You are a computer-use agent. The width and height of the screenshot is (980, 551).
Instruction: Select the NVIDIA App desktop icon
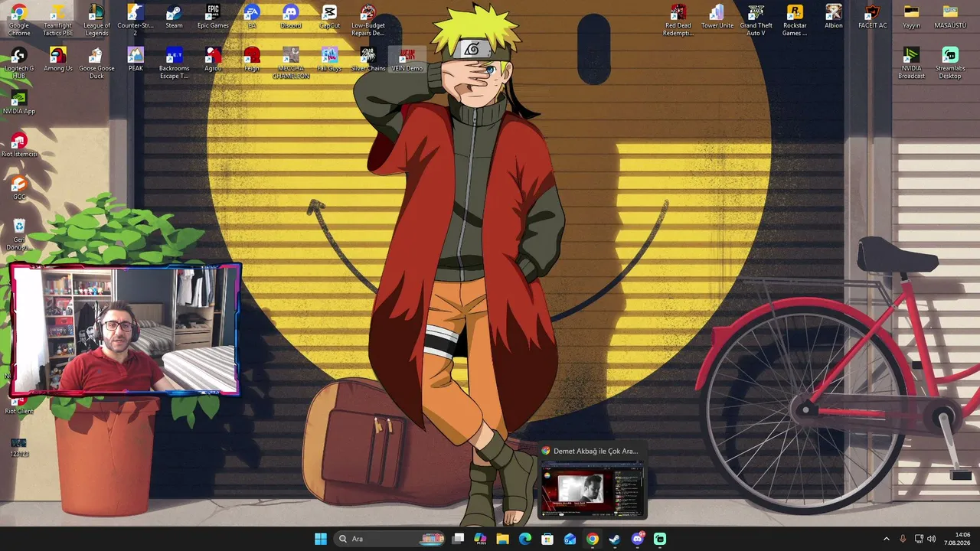pos(19,103)
